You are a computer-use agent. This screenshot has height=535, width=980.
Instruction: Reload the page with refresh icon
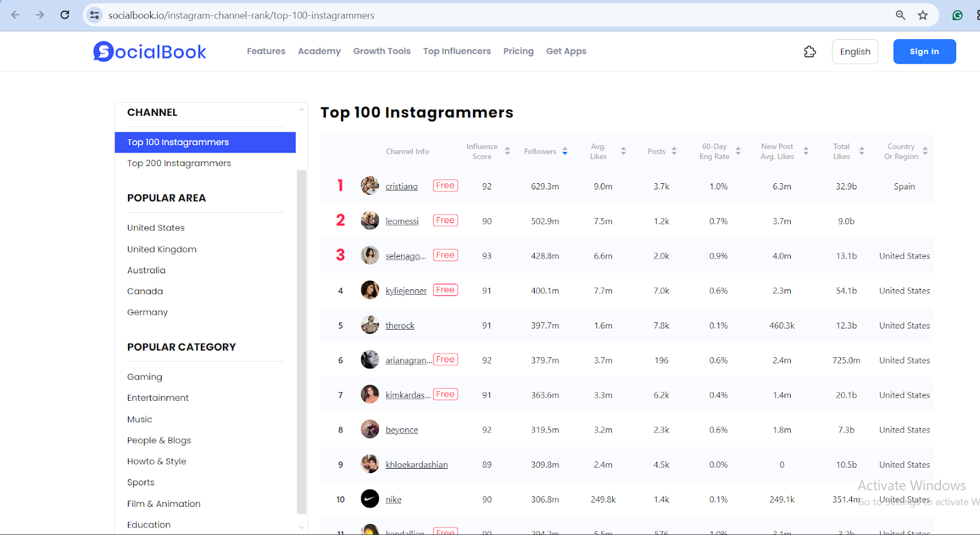[x=65, y=15]
